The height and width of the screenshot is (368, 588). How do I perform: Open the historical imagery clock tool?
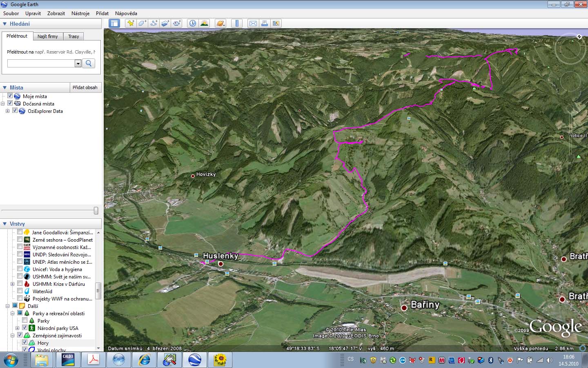pyautogui.click(x=192, y=23)
